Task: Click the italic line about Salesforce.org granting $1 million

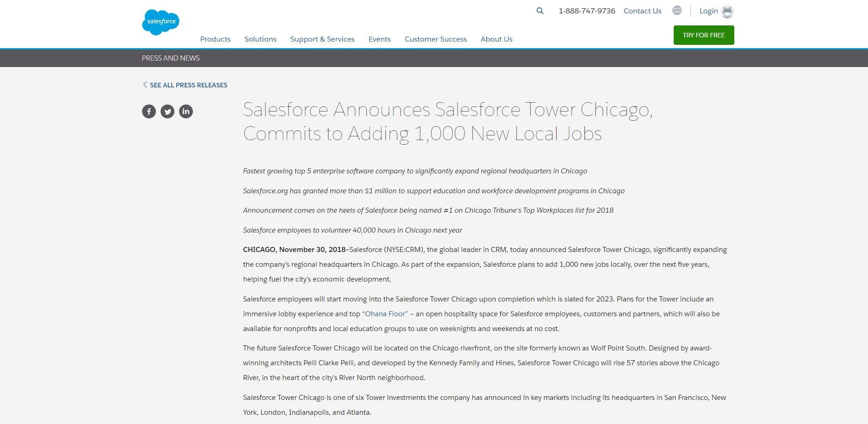Action: pos(434,191)
